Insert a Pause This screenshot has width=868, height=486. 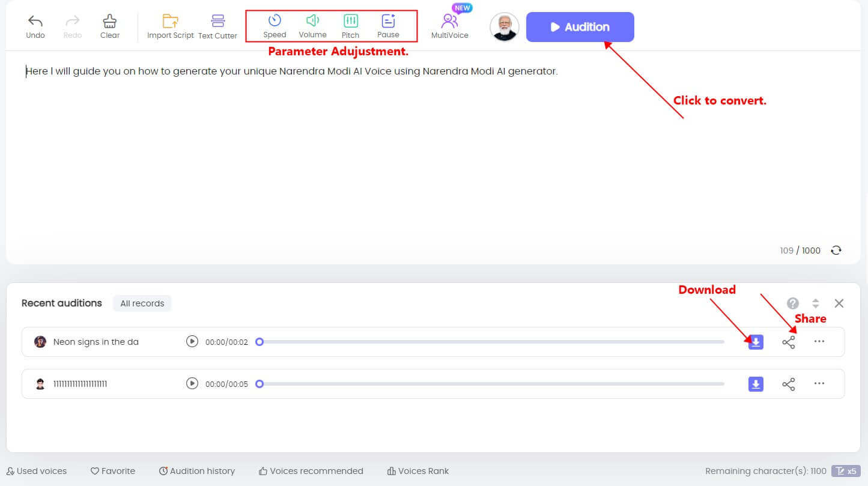click(x=388, y=26)
